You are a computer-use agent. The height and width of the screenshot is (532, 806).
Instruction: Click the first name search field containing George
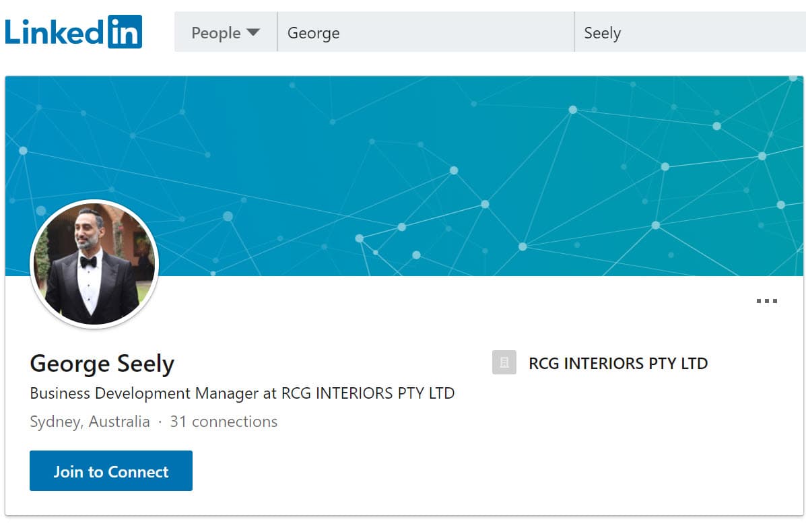[x=424, y=32]
